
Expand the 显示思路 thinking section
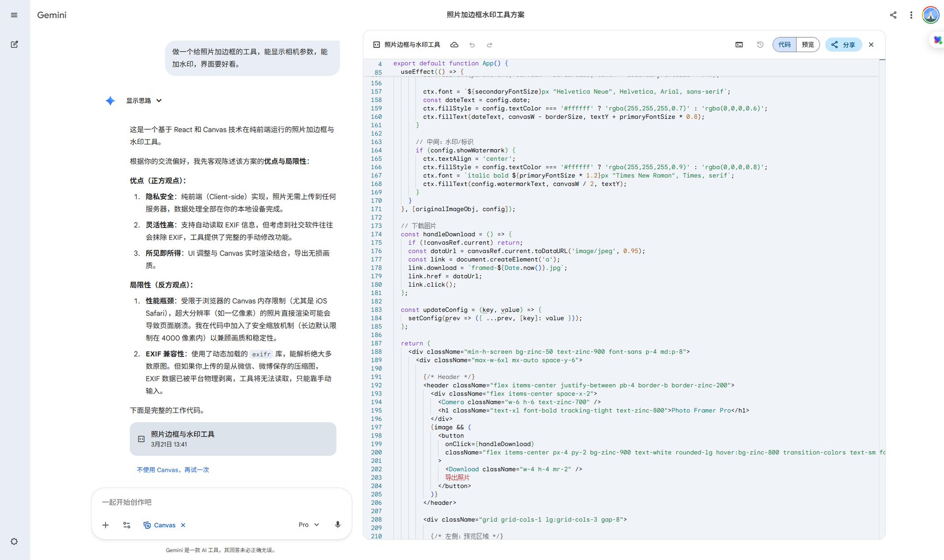point(144,100)
